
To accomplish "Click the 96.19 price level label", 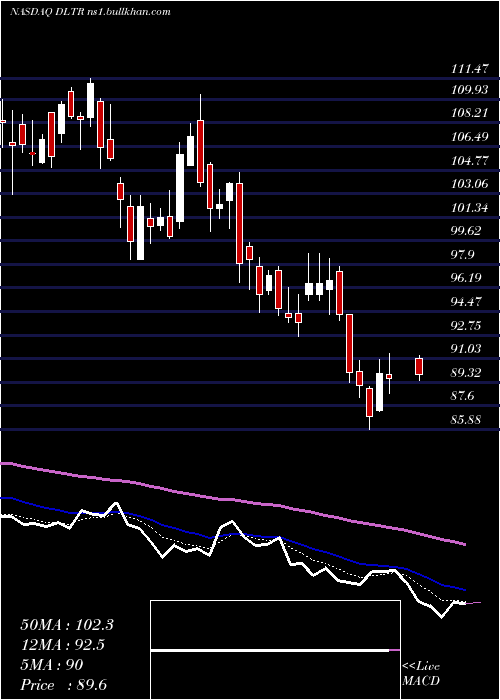I will point(466,278).
